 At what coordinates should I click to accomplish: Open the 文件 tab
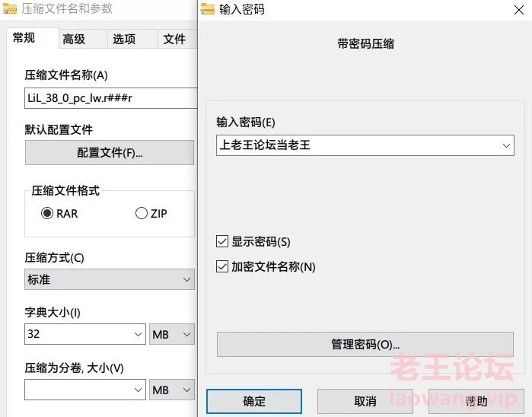177,39
